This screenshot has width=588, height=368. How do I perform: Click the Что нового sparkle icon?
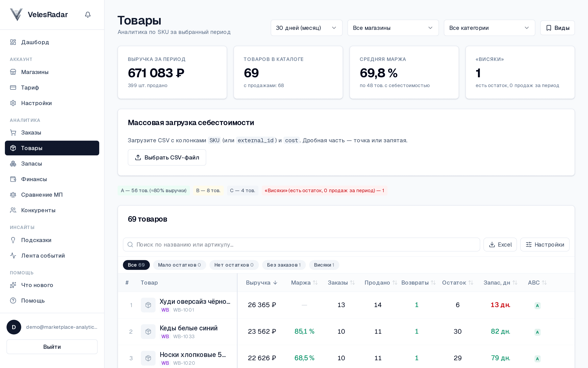click(x=13, y=285)
